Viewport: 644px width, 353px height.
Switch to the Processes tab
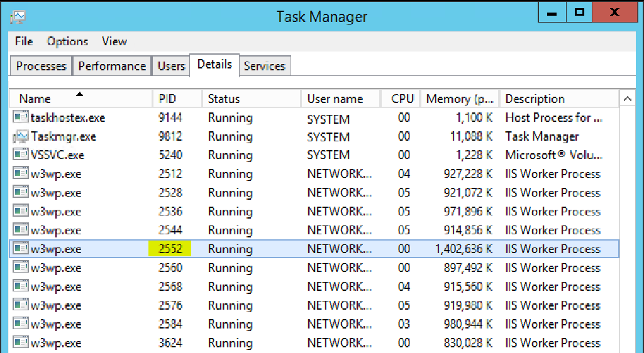pyautogui.click(x=41, y=66)
